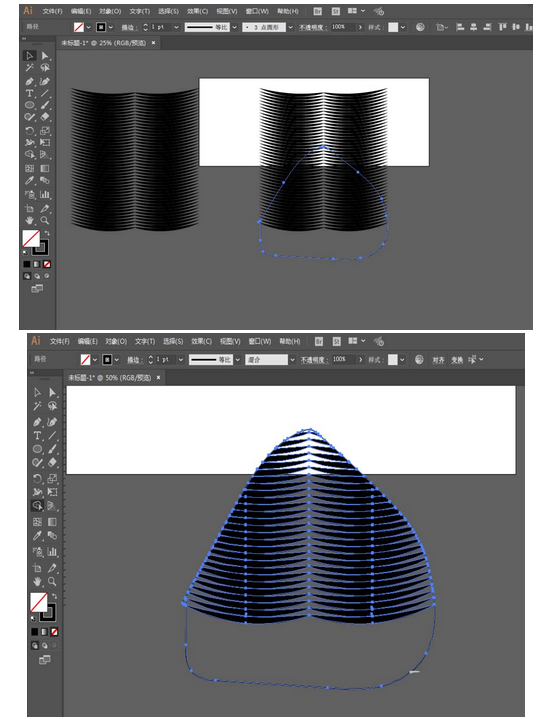Screen dimensions: 558x719
Task: Open Bridge via the Br icon in 25% window
Action: 317,11
